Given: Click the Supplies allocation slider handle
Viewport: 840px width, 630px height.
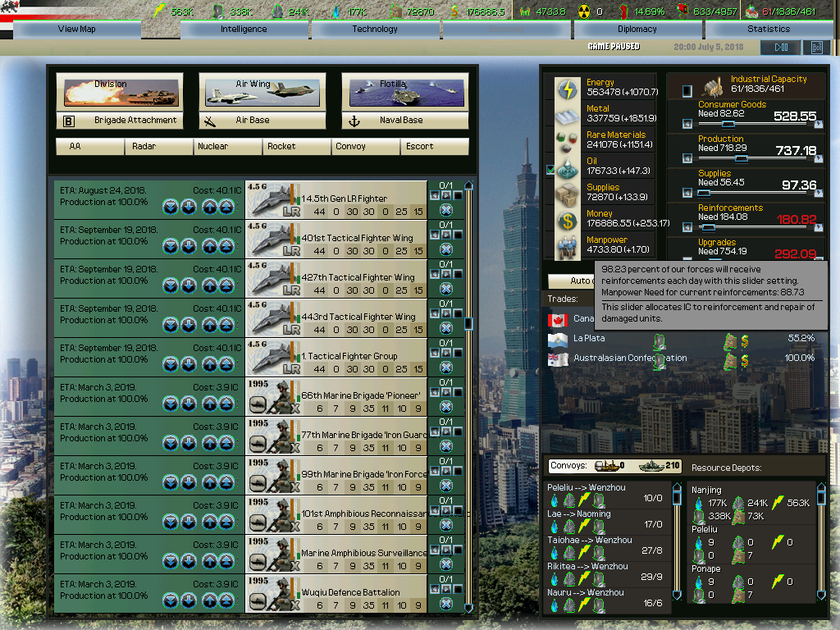Looking at the screenshot, I should point(703,192).
